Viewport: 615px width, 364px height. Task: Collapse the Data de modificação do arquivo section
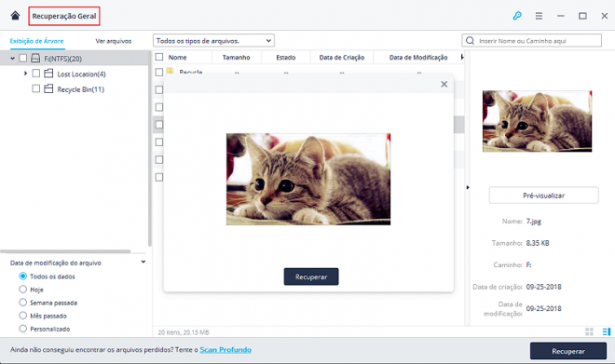pyautogui.click(x=143, y=263)
